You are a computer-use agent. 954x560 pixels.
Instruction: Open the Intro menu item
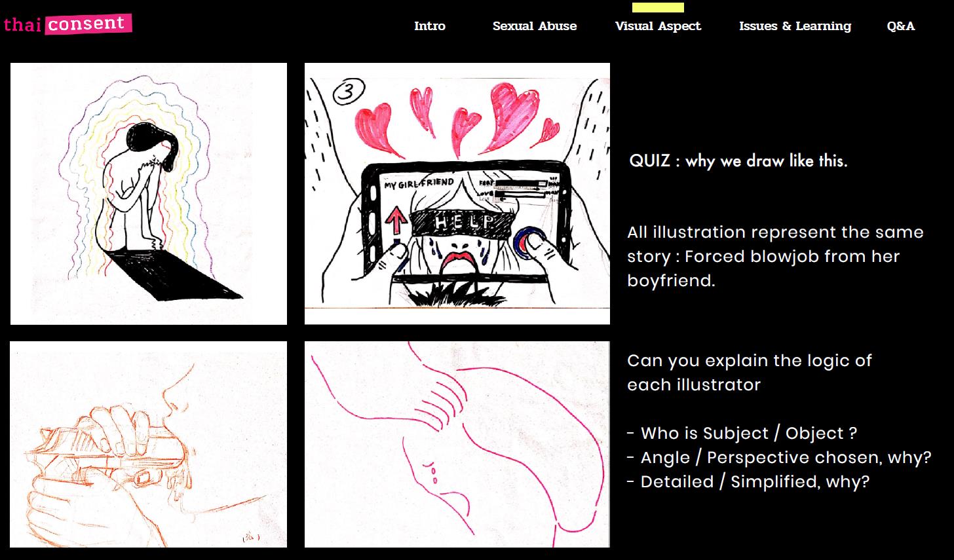(x=429, y=26)
